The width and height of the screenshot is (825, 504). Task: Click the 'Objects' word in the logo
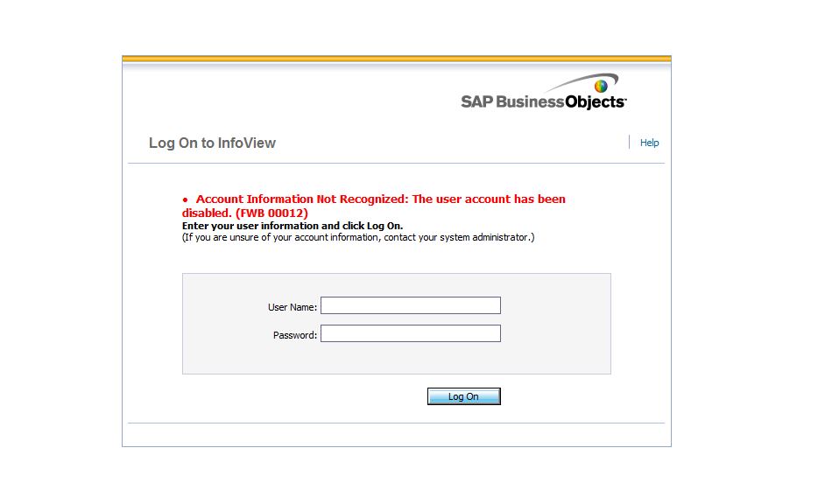(596, 101)
